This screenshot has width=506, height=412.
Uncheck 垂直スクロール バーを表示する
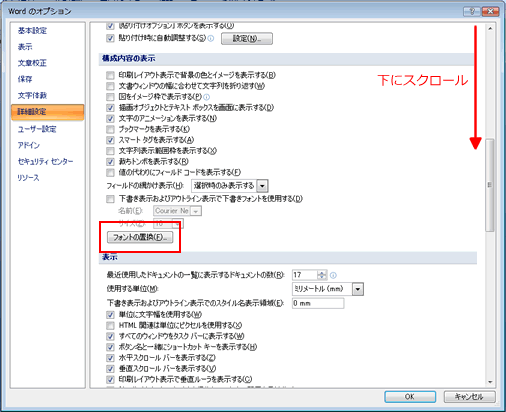(x=110, y=369)
